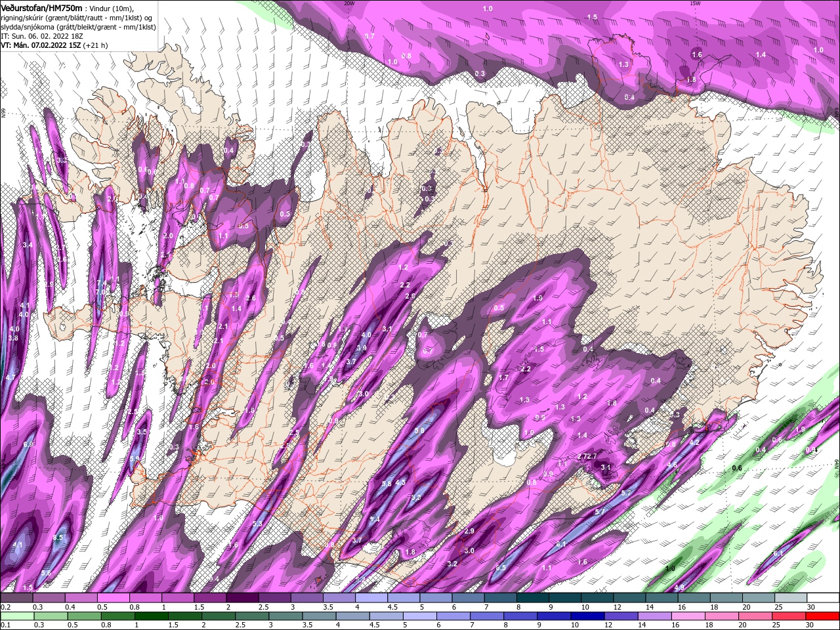Click the 0.1 label starting the lower legend row
This screenshot has height=630, width=840.
click(5, 625)
